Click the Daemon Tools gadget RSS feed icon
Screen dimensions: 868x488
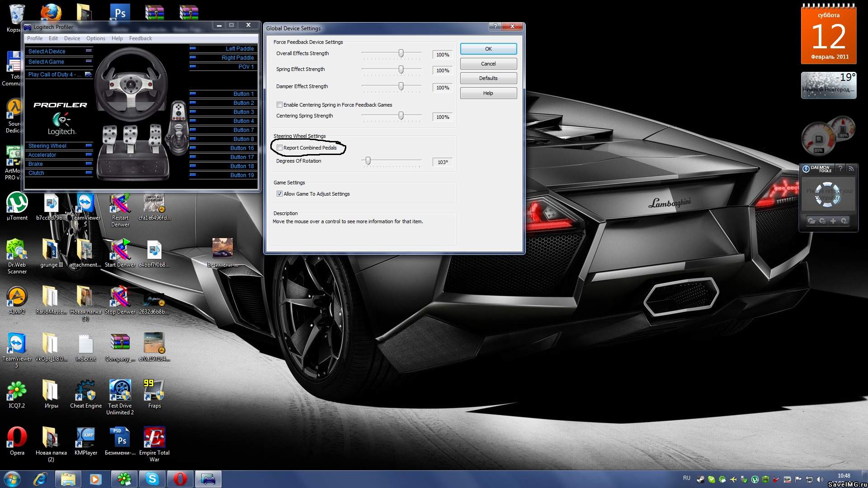coord(851,169)
